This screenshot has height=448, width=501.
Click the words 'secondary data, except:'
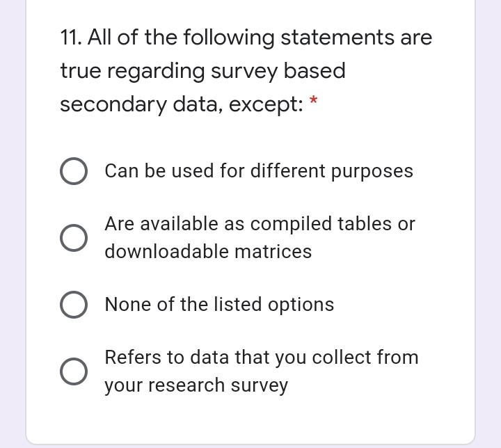(x=182, y=105)
